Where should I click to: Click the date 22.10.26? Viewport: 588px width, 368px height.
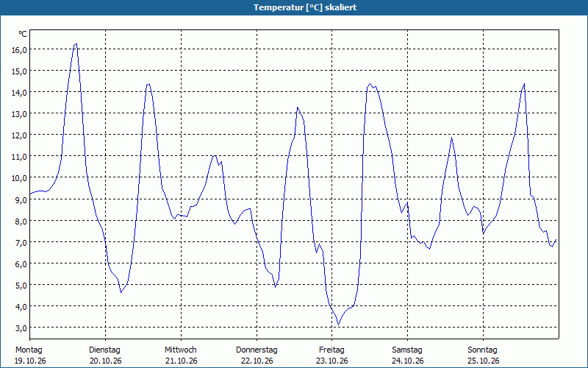tap(257, 361)
